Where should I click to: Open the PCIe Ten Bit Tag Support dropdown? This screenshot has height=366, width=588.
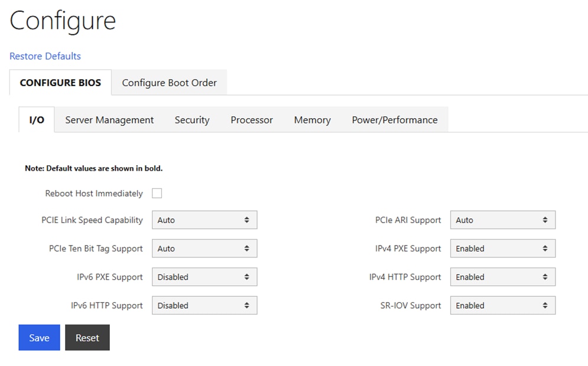pos(204,248)
